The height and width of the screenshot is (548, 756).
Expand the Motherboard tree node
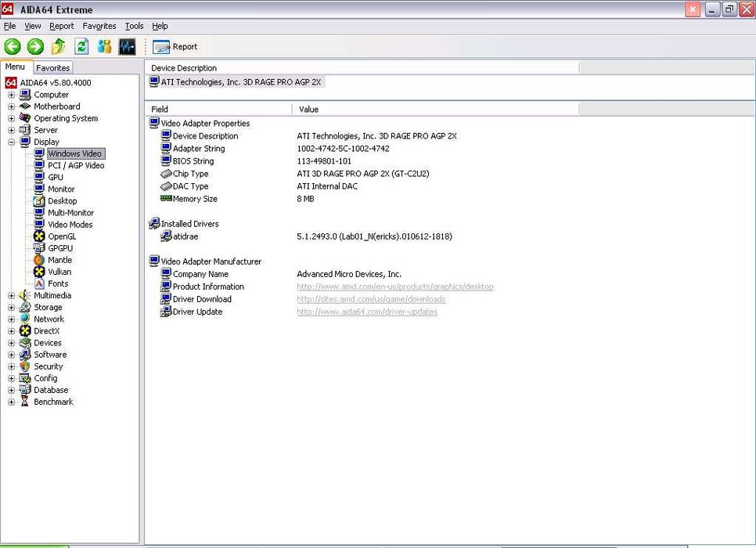point(12,106)
